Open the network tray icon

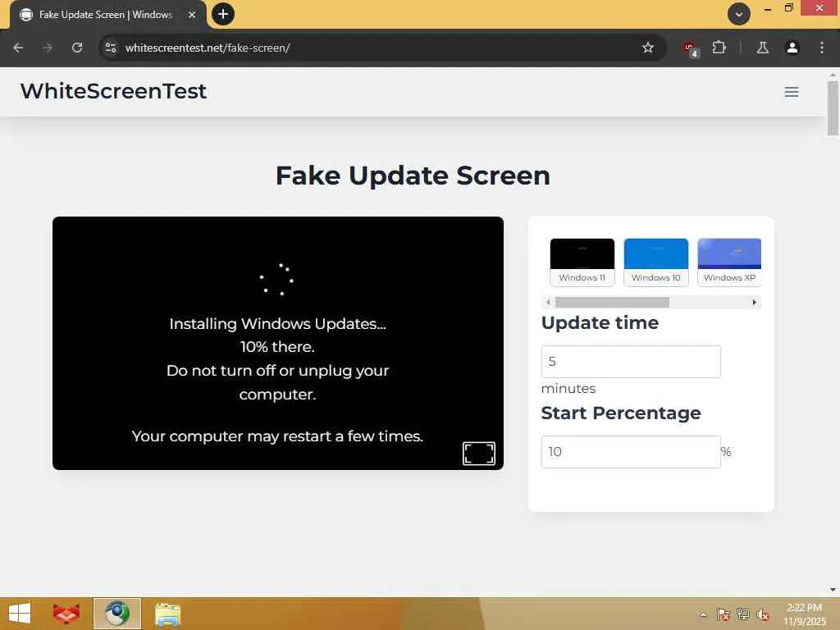coord(743,614)
